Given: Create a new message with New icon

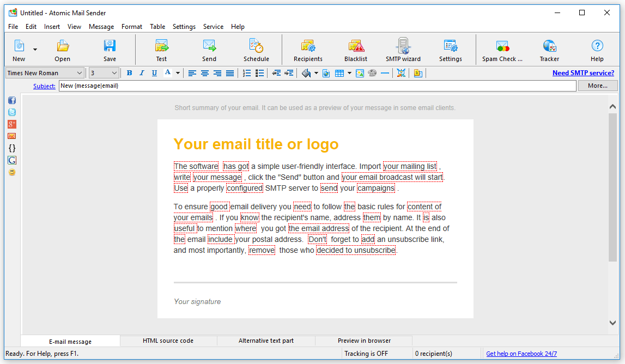Looking at the screenshot, I should (19, 46).
